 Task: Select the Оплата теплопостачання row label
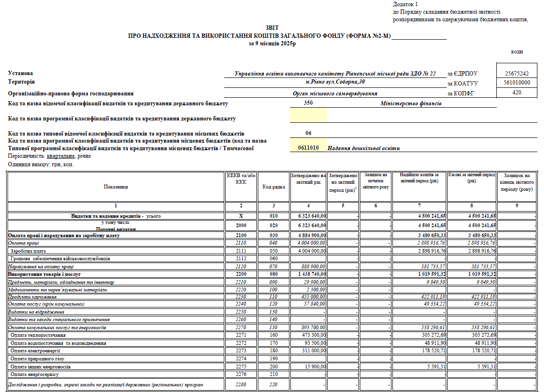point(38,335)
